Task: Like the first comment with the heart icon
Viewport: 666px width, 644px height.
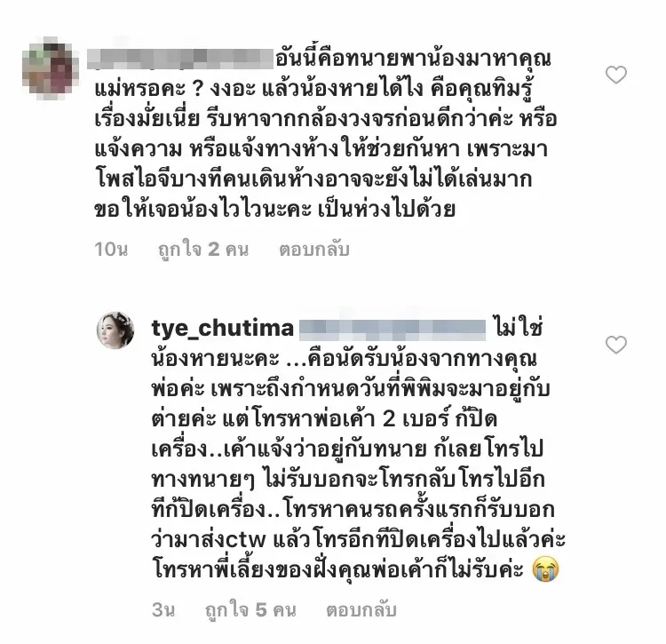Action: (x=615, y=76)
